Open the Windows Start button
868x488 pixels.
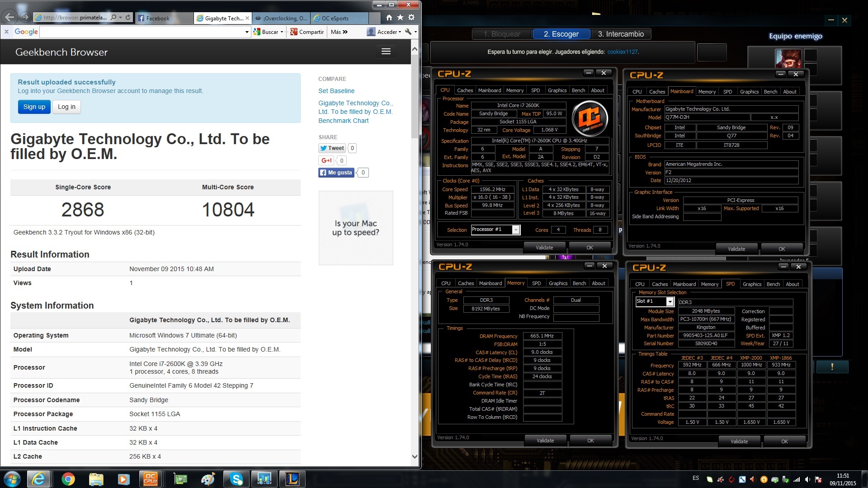(x=12, y=479)
